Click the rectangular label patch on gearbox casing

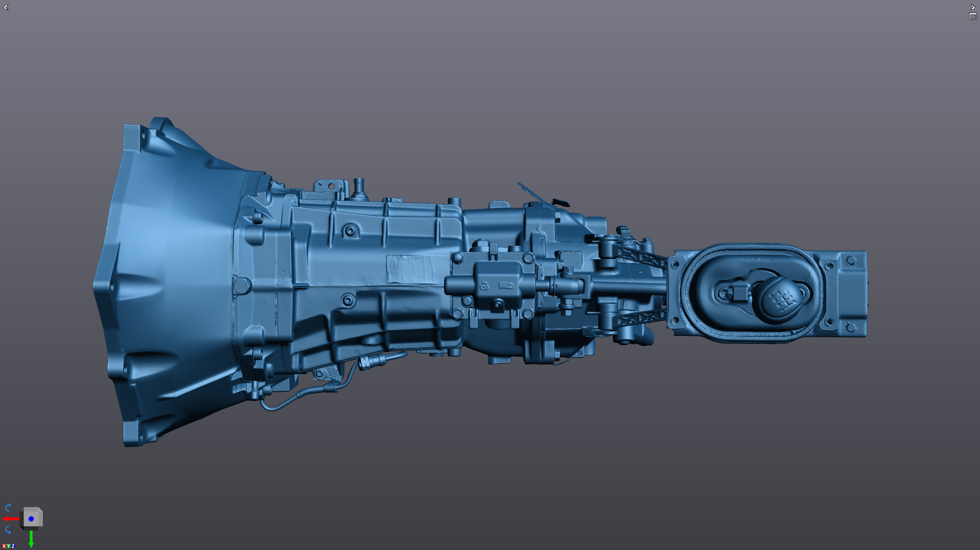pos(409,269)
